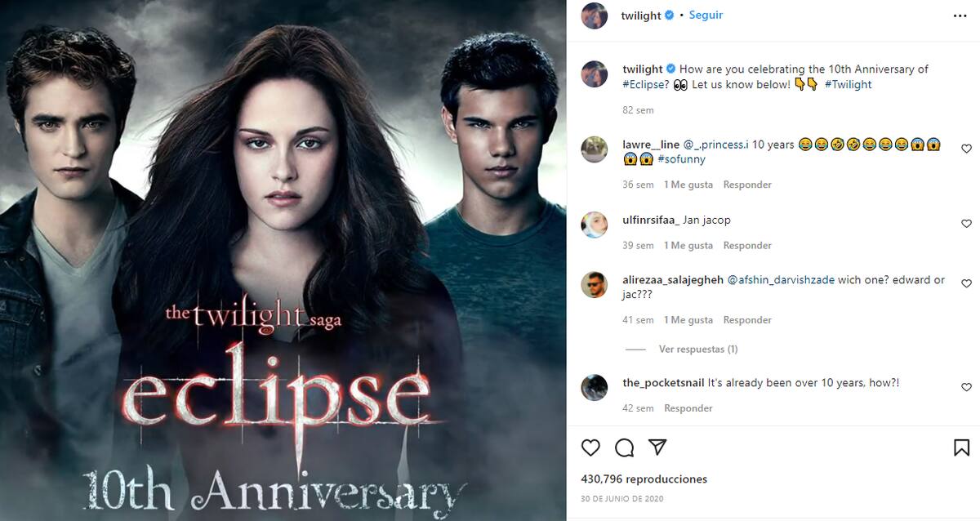Open the #Twilight hashtag link
Viewport: 980px width, 521px height.
848,84
